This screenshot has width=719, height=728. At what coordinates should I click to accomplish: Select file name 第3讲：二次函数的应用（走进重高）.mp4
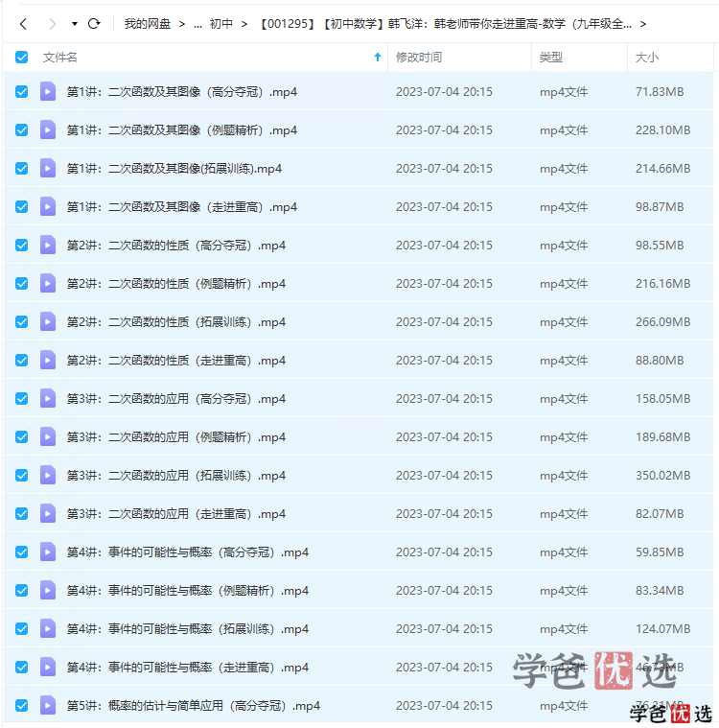(176, 514)
